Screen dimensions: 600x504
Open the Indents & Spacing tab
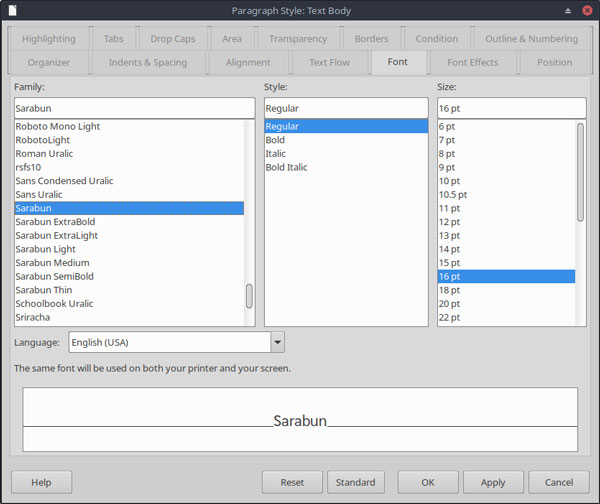[148, 62]
